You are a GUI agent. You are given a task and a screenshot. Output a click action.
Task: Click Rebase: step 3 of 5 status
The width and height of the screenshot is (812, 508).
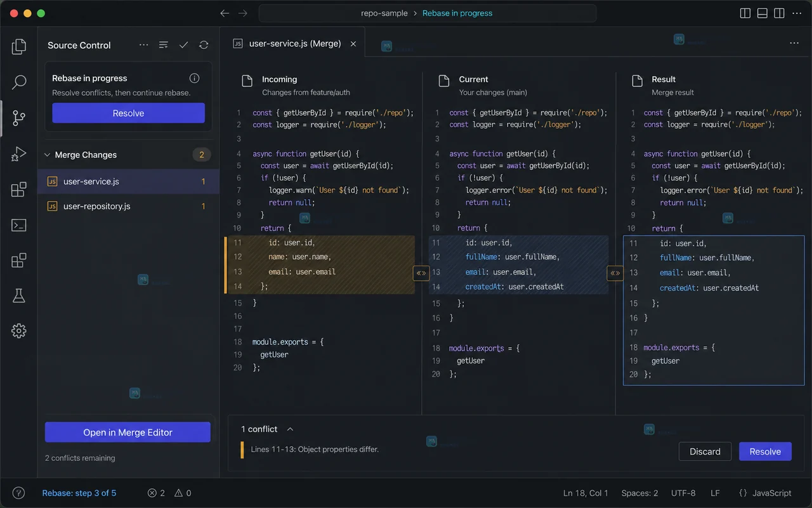(79, 493)
